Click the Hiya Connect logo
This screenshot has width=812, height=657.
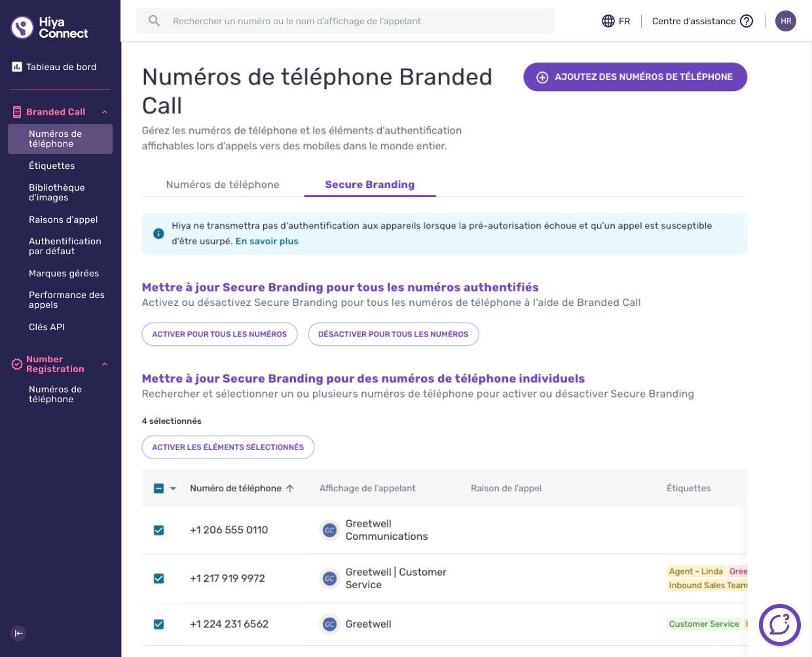[x=50, y=28]
